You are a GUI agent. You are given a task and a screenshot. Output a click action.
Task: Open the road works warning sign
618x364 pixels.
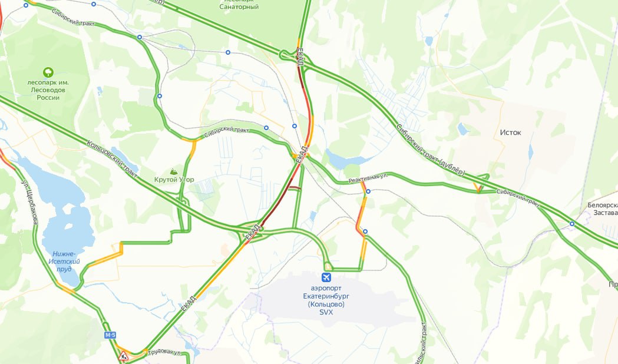coord(124,356)
